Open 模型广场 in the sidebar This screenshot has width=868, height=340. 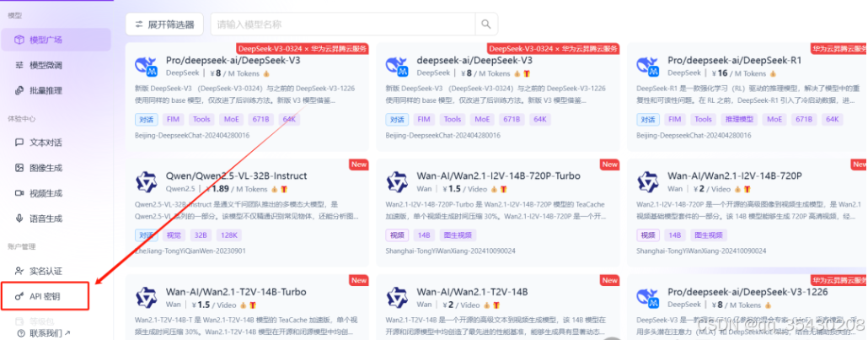click(56, 40)
